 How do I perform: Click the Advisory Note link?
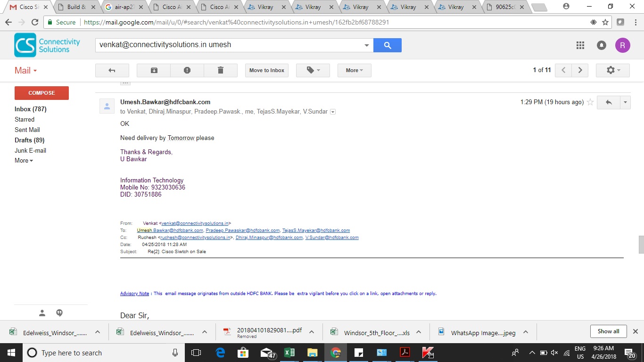[134, 293]
